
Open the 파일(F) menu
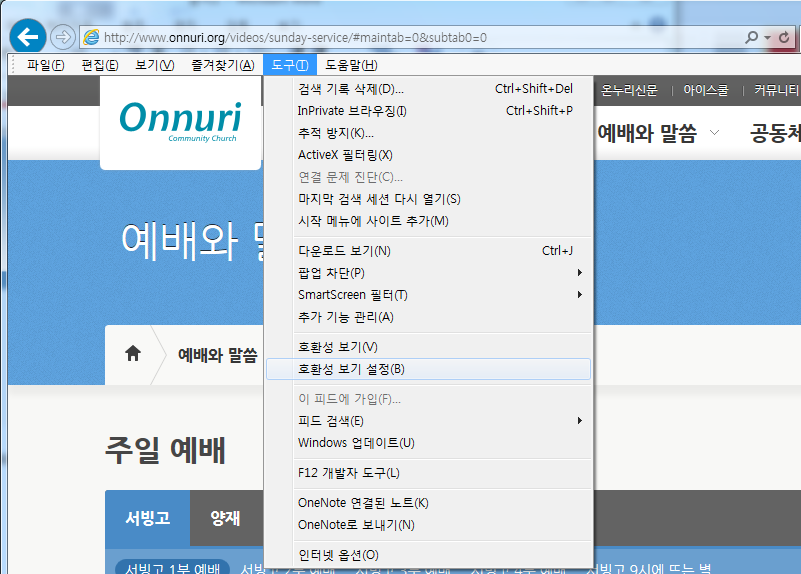click(x=45, y=65)
